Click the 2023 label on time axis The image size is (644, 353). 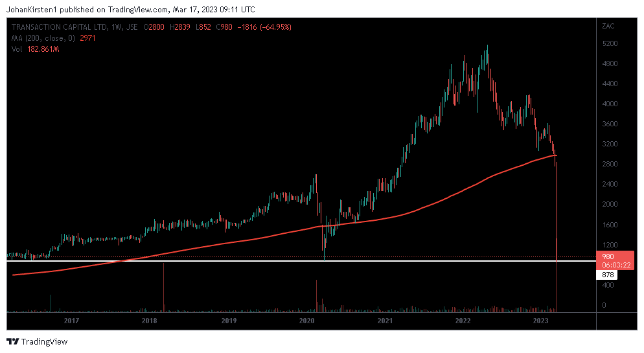(x=540, y=321)
